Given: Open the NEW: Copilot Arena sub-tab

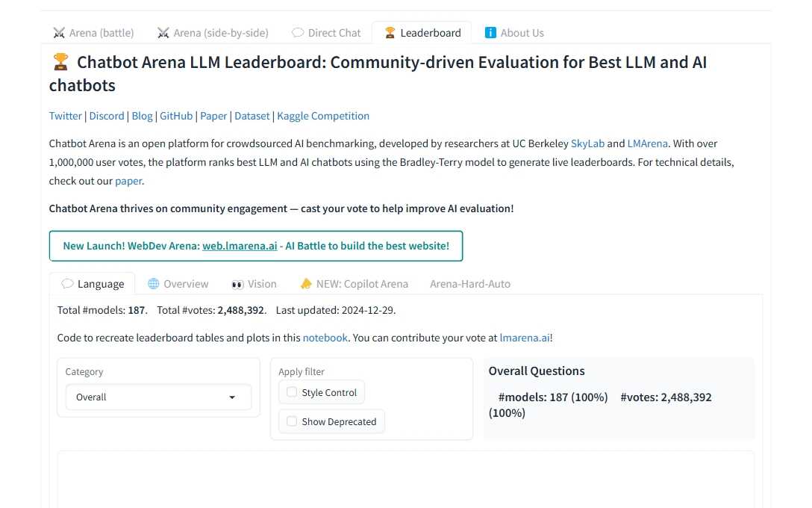Looking at the screenshot, I should click(355, 284).
